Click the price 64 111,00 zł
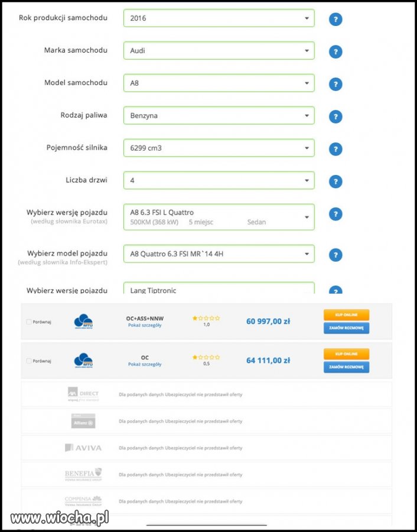The width and height of the screenshot is (417, 532). [x=268, y=361]
